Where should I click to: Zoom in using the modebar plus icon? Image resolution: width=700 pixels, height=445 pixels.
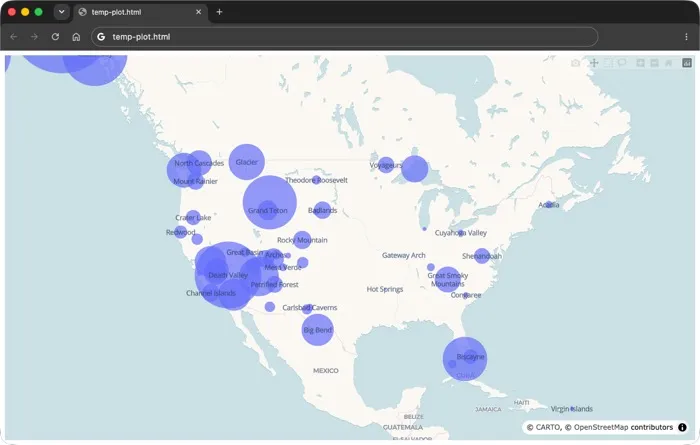click(640, 63)
